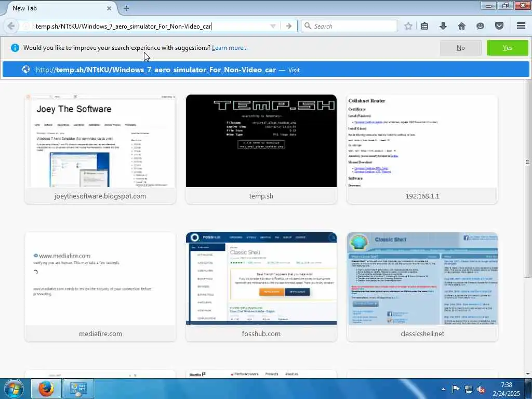Image resolution: width=532 pixels, height=399 pixels.
Task: Click the classicshell.net caption text
Action: point(422,334)
